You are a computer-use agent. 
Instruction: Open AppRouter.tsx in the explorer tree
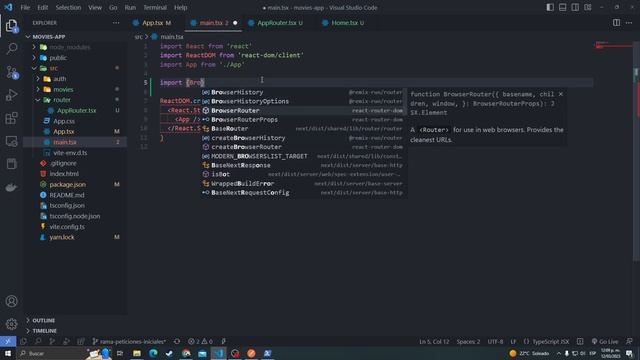tap(76, 111)
